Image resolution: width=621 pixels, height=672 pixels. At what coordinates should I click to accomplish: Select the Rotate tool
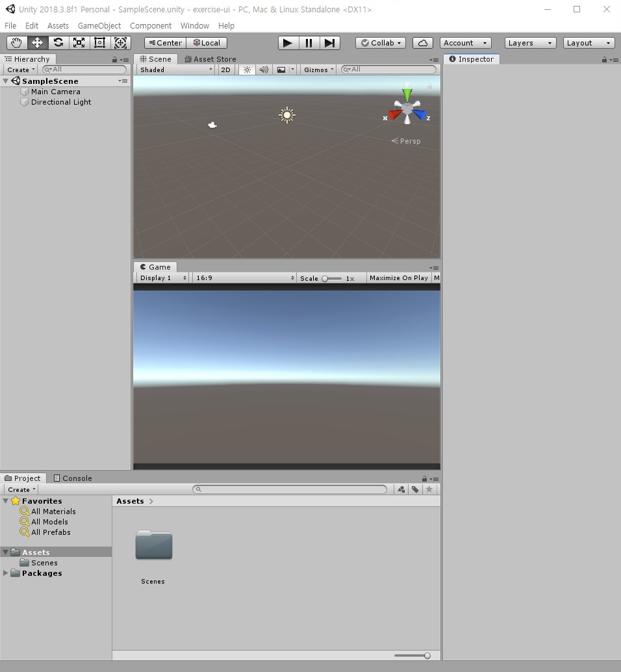[x=58, y=43]
